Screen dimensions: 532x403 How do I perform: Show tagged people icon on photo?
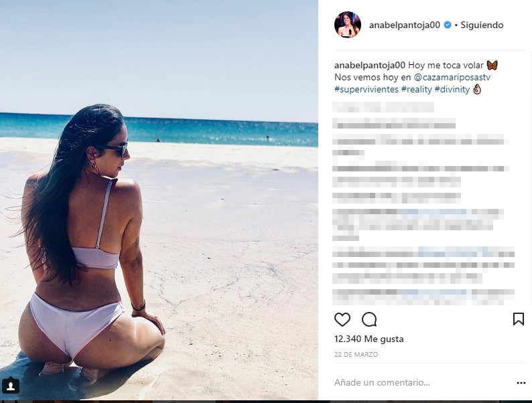[11, 386]
